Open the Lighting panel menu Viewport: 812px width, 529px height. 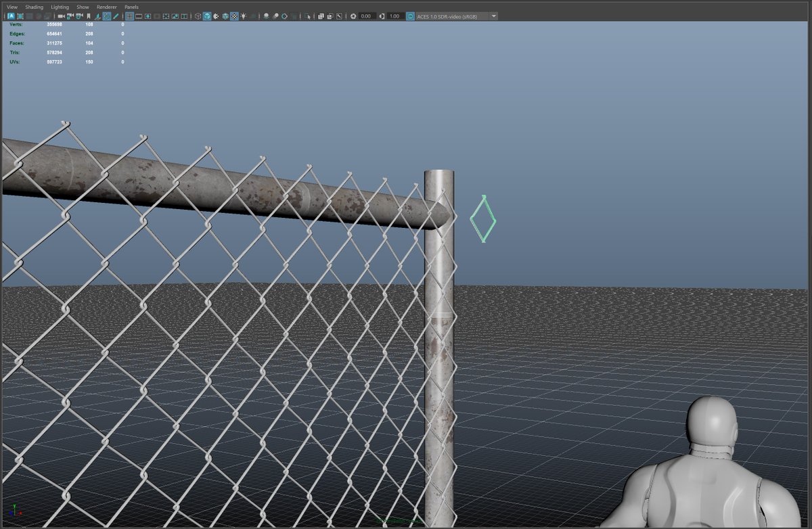(x=60, y=7)
